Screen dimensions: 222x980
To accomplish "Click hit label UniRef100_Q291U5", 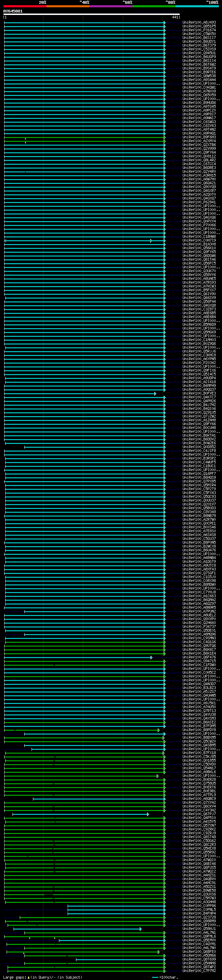I will [199, 412].
